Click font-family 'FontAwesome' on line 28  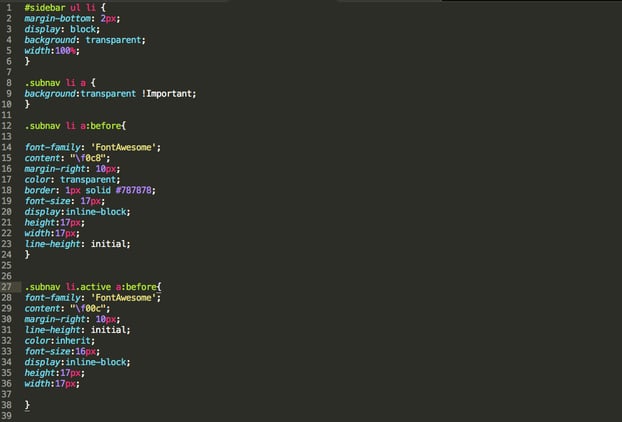tap(93, 297)
